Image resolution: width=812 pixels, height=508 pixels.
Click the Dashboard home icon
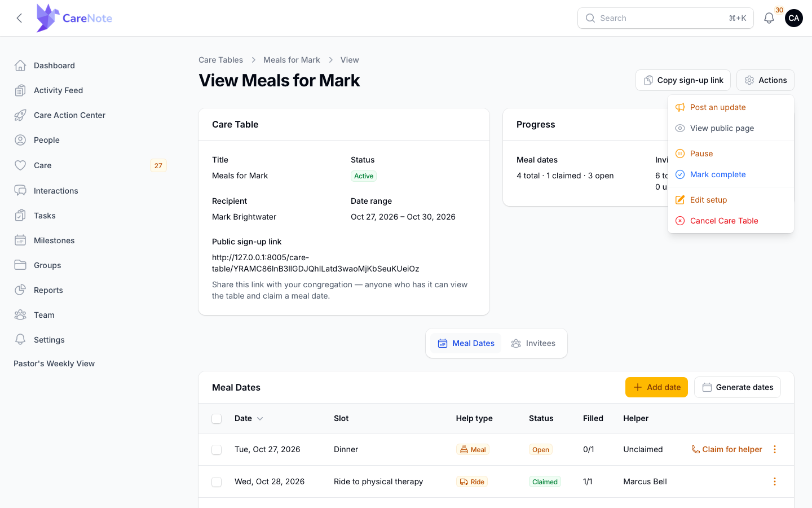click(20, 65)
